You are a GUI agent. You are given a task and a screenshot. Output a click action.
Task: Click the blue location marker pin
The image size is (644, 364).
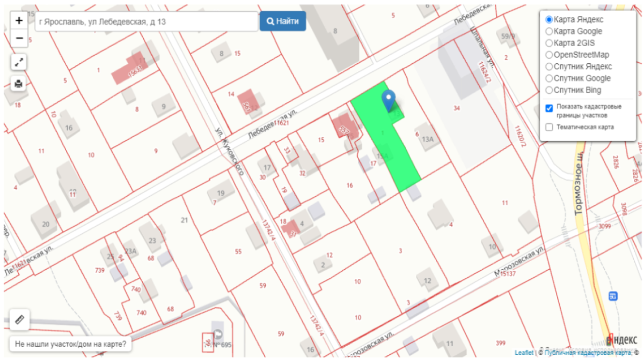[389, 100]
